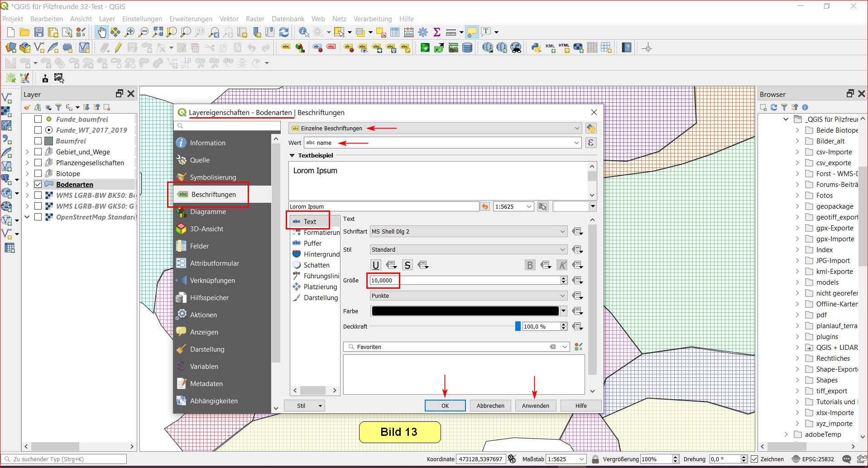
Task: Open expression editor next to Wert field
Action: (x=590, y=143)
